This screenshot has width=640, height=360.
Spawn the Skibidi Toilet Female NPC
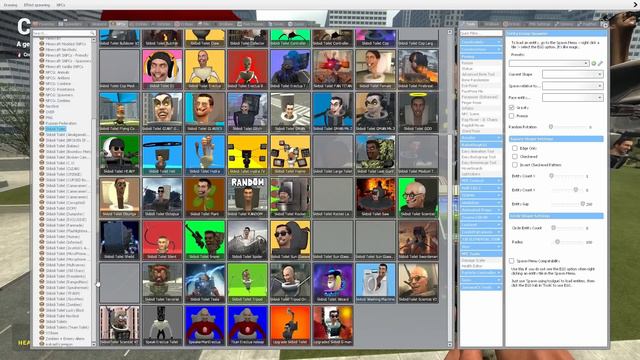coord(375,69)
